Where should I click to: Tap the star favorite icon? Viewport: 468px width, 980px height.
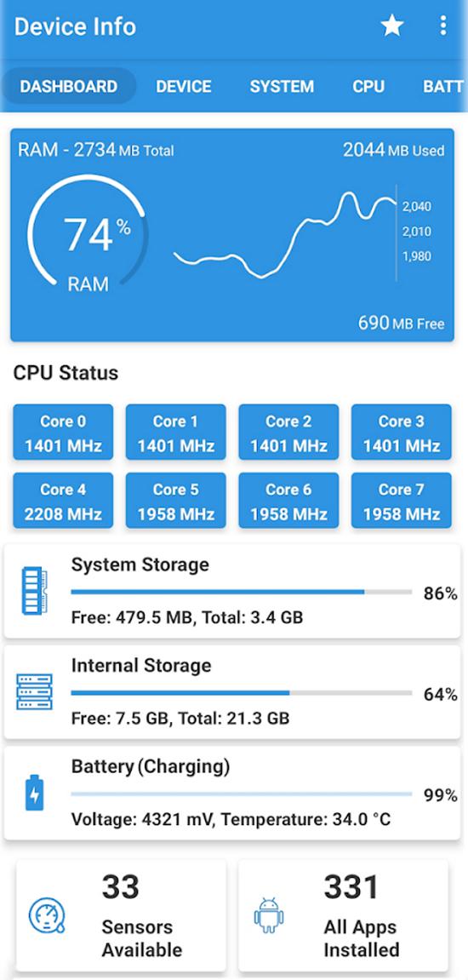click(x=391, y=26)
